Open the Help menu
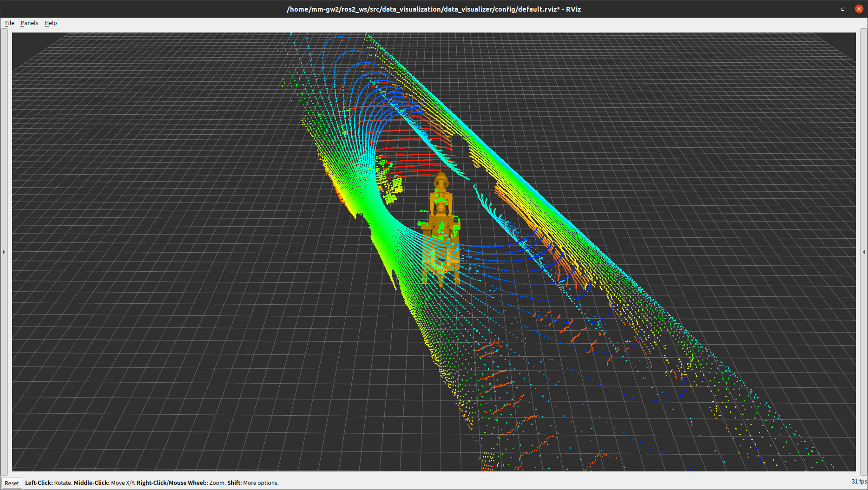Viewport: 868px width, 490px height. pos(51,23)
